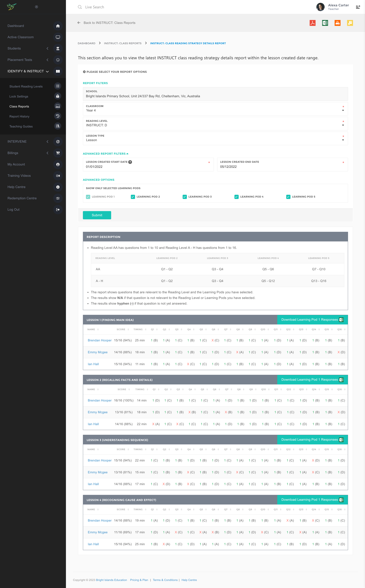This screenshot has height=588, width=365.
Task: Click the Excel export icon
Action: point(325,23)
